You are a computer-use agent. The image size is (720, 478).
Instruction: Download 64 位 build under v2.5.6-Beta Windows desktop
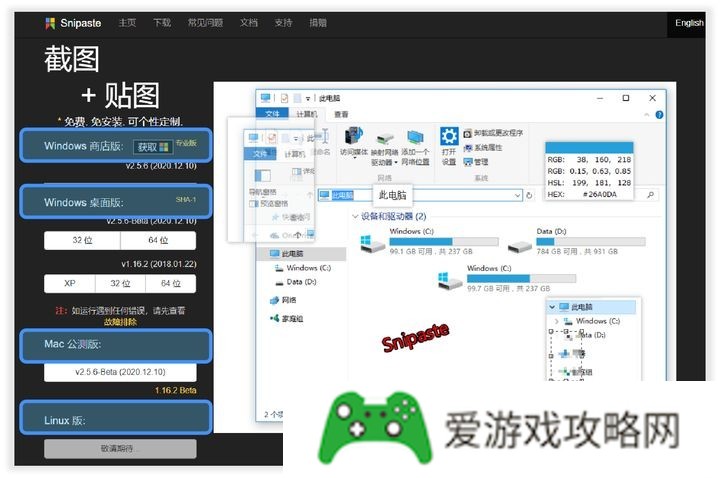pos(158,240)
